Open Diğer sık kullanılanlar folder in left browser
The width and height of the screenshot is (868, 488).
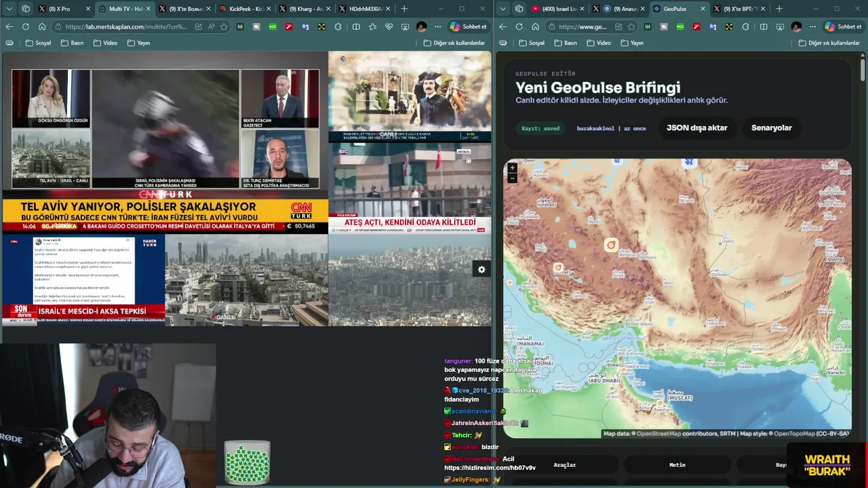click(454, 43)
